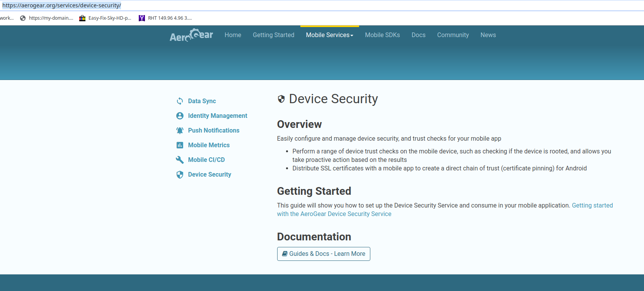
Task: Click the Identity Management user icon
Action: click(180, 116)
